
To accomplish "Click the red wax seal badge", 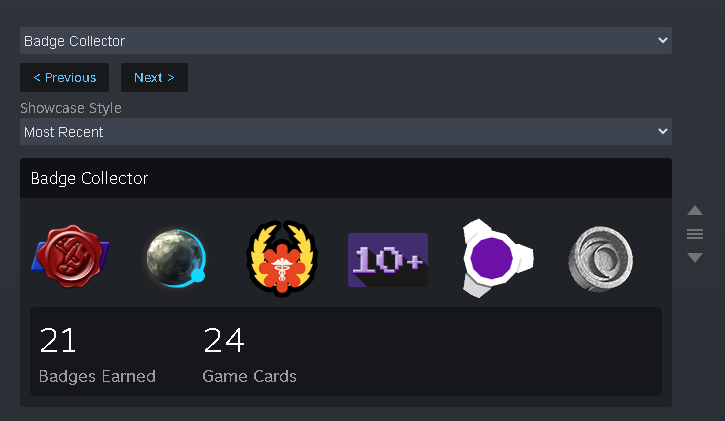I will pyautogui.click(x=70, y=257).
